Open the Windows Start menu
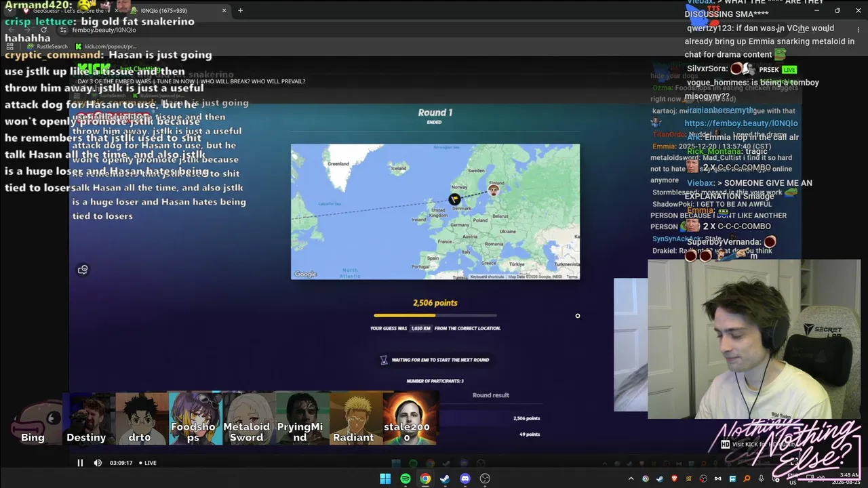 pyautogui.click(x=385, y=479)
